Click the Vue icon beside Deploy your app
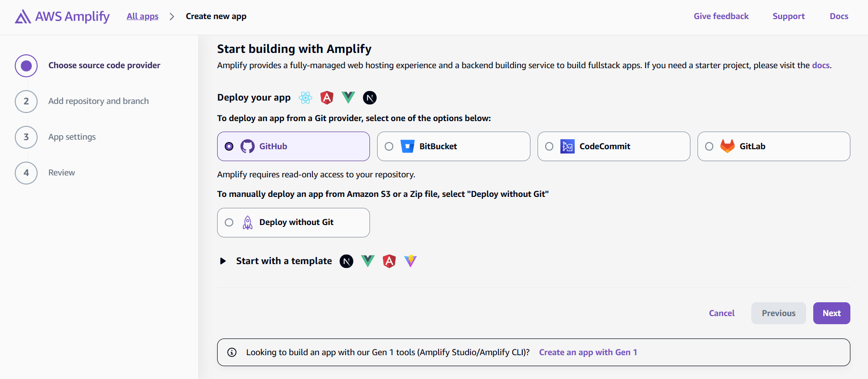The width and height of the screenshot is (868, 379). tap(349, 98)
